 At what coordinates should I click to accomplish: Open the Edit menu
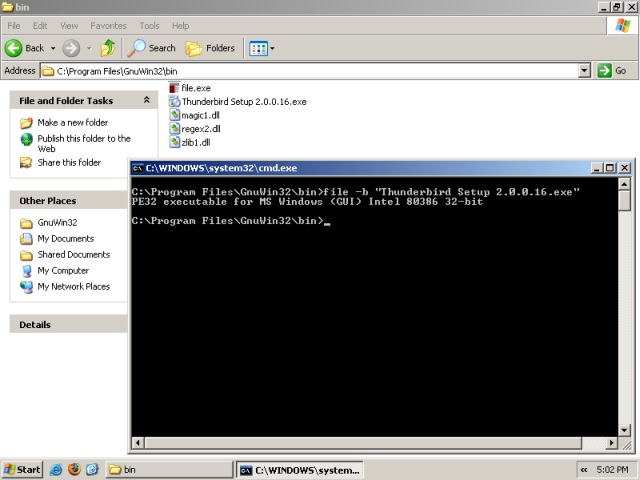(40, 26)
